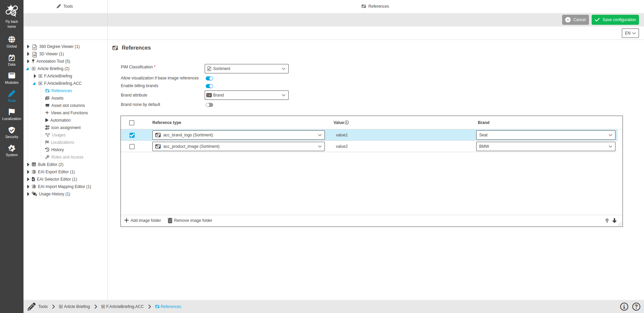Image resolution: width=644 pixels, height=313 pixels.
Task: Turn on Brand none by default
Action: pyautogui.click(x=209, y=105)
